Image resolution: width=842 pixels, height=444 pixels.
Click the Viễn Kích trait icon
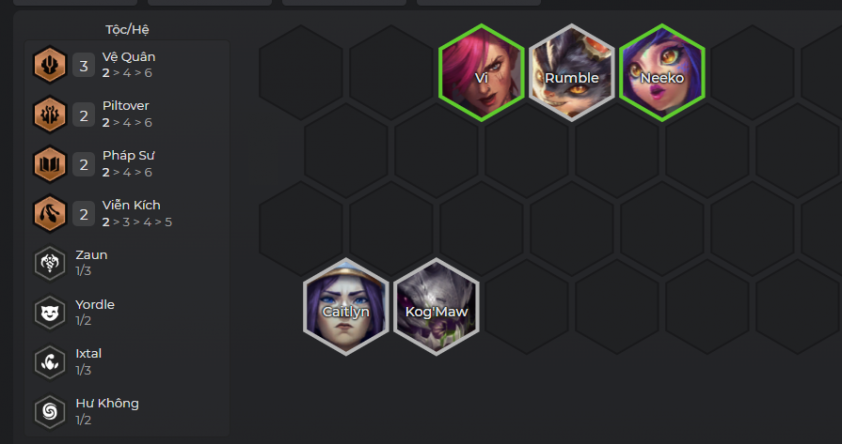[49, 214]
